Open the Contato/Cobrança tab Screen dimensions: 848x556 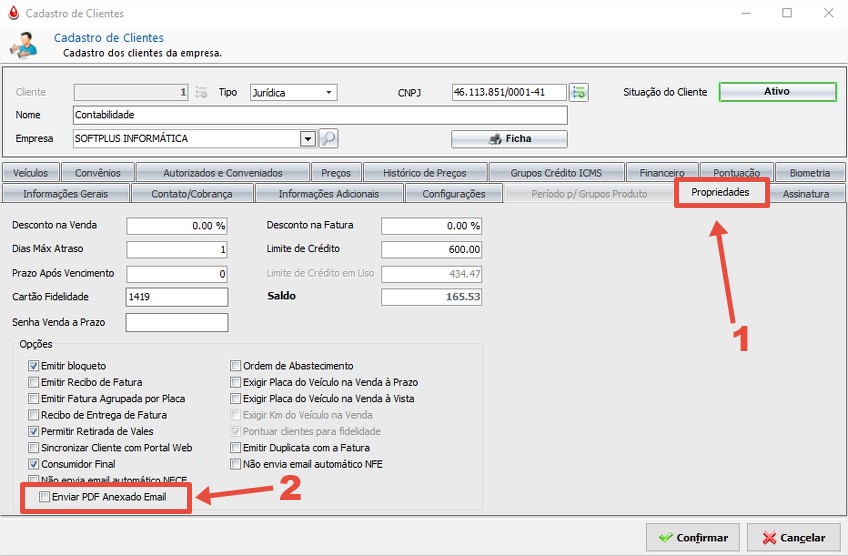[191, 194]
